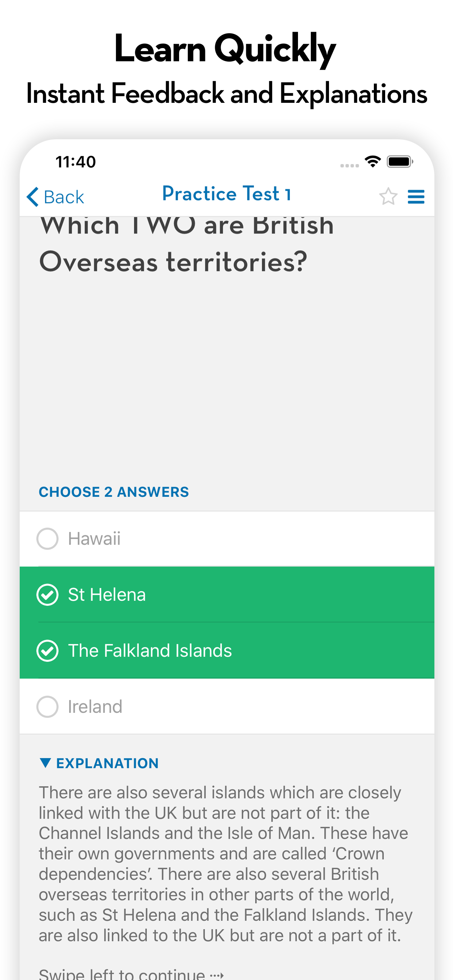The height and width of the screenshot is (980, 453).
Task: Choose the St Helena answer row
Action: click(x=227, y=595)
